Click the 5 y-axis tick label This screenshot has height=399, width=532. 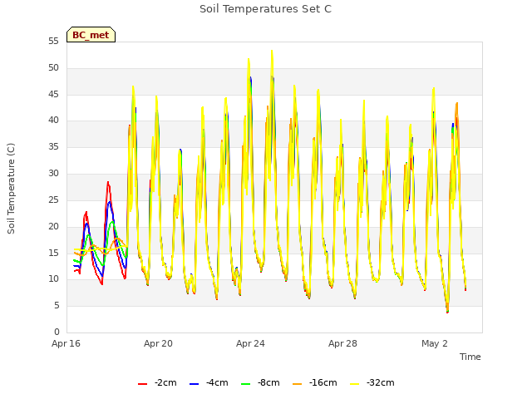click(57, 306)
